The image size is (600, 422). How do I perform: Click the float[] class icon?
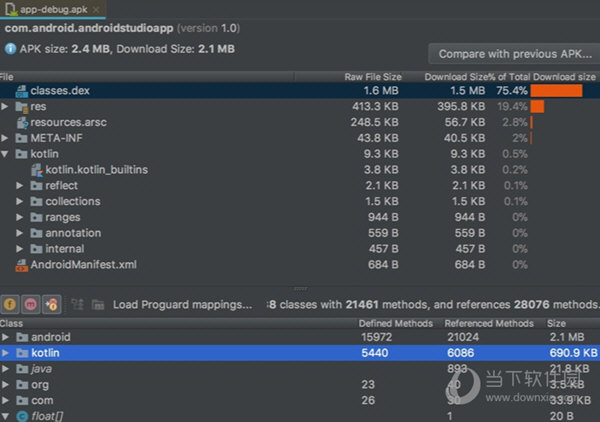pyautogui.click(x=22, y=416)
